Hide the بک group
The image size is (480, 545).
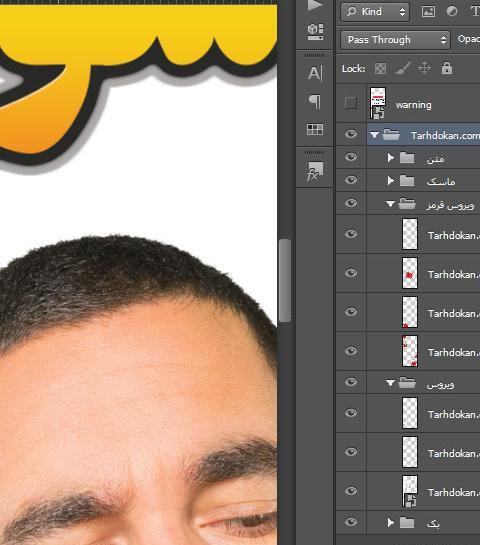pos(351,522)
